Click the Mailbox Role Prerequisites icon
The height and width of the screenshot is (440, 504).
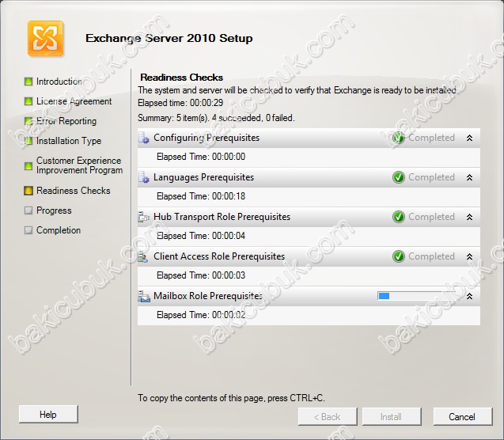point(144,296)
